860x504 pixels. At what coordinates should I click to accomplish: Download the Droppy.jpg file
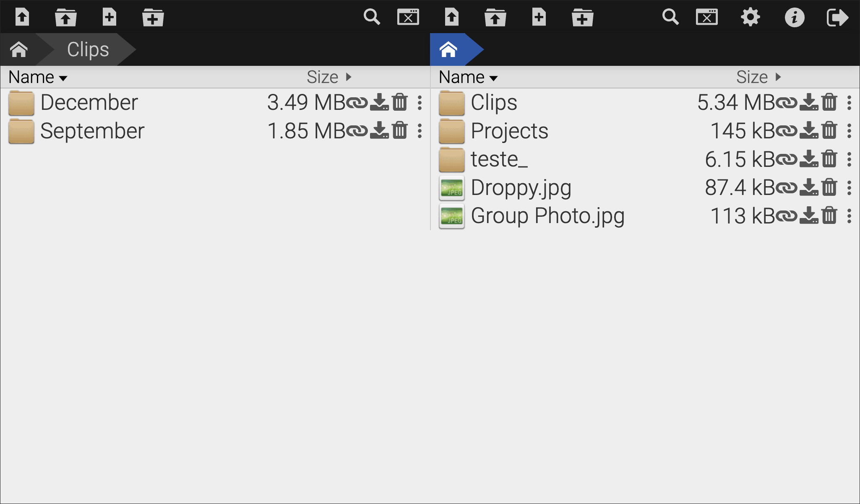coord(809,187)
